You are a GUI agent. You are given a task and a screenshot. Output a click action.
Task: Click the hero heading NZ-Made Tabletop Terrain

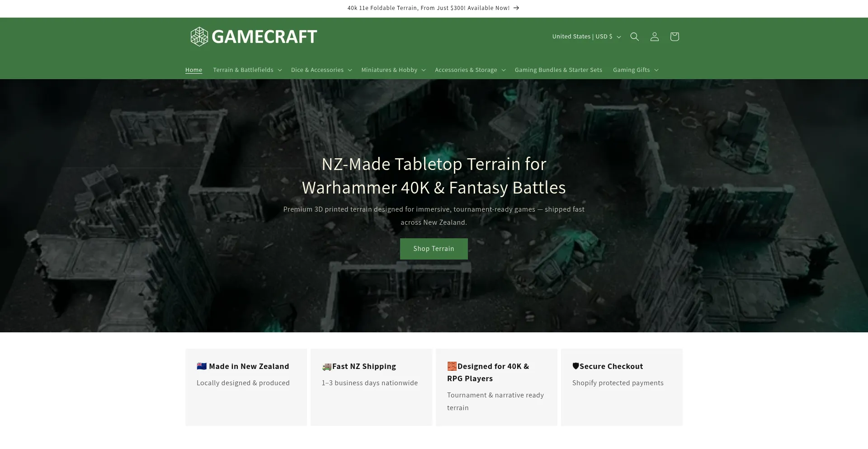click(434, 175)
